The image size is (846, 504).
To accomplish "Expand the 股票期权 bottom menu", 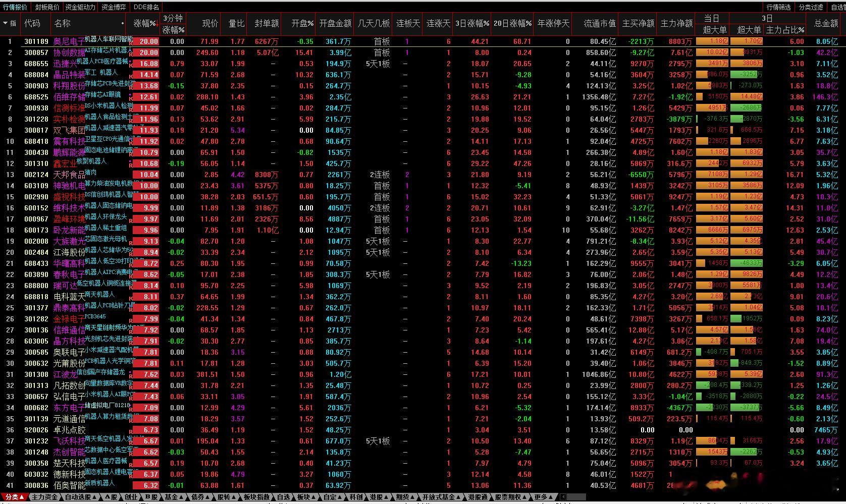I will click(x=511, y=497).
